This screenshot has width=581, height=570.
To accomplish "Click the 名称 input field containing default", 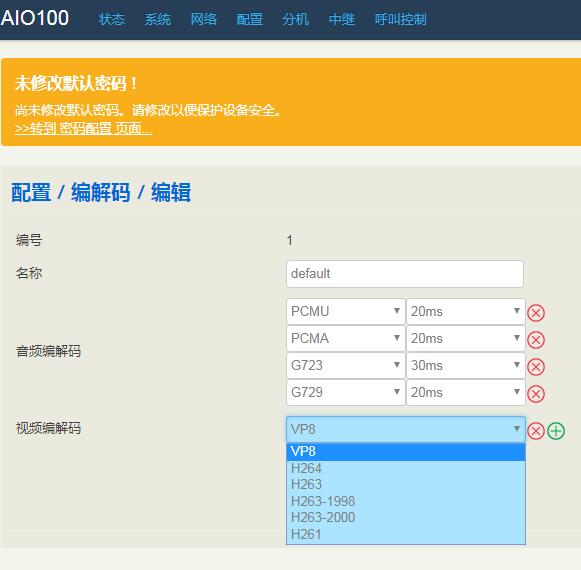I will click(x=405, y=274).
